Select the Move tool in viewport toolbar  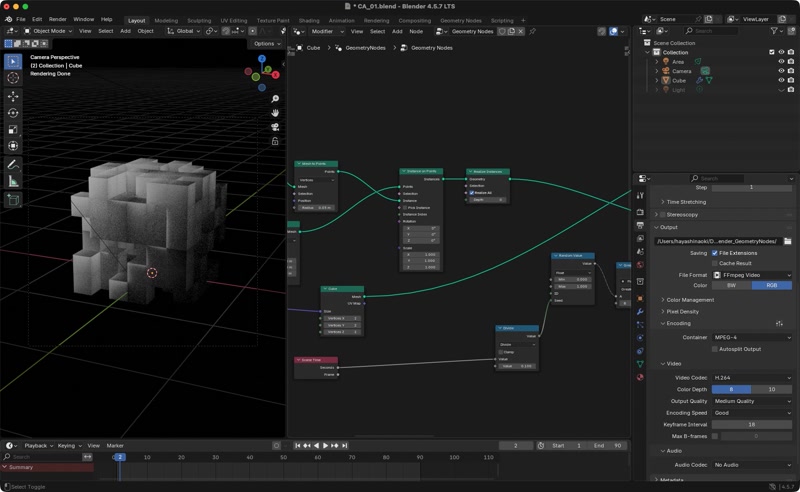(13, 96)
